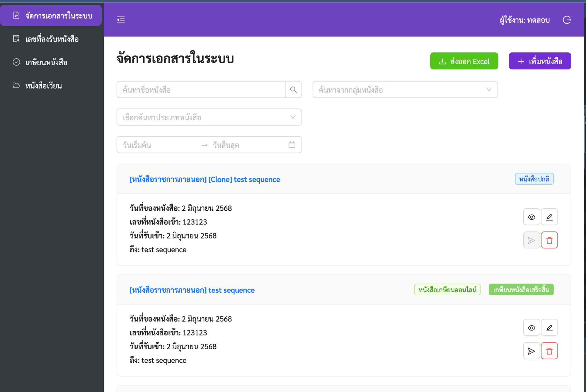Click the logout icon beside the username
The height and width of the screenshot is (392, 586).
567,20
